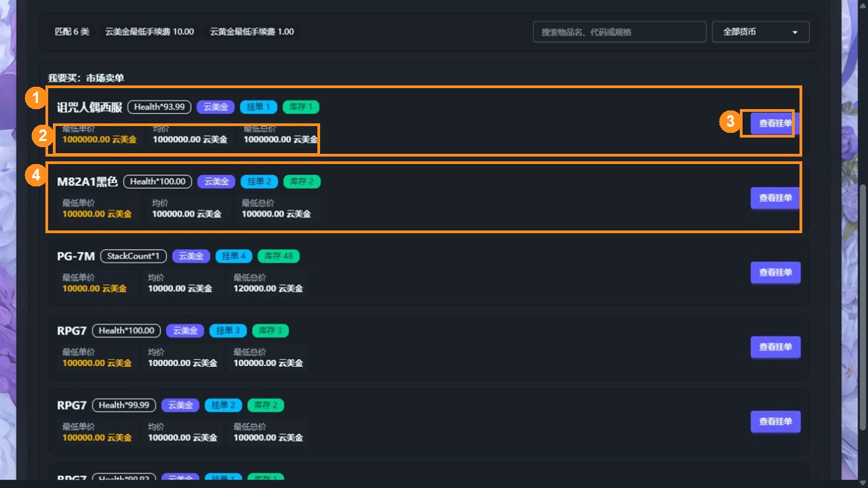Click the 库存 48 badge

pos(279,256)
